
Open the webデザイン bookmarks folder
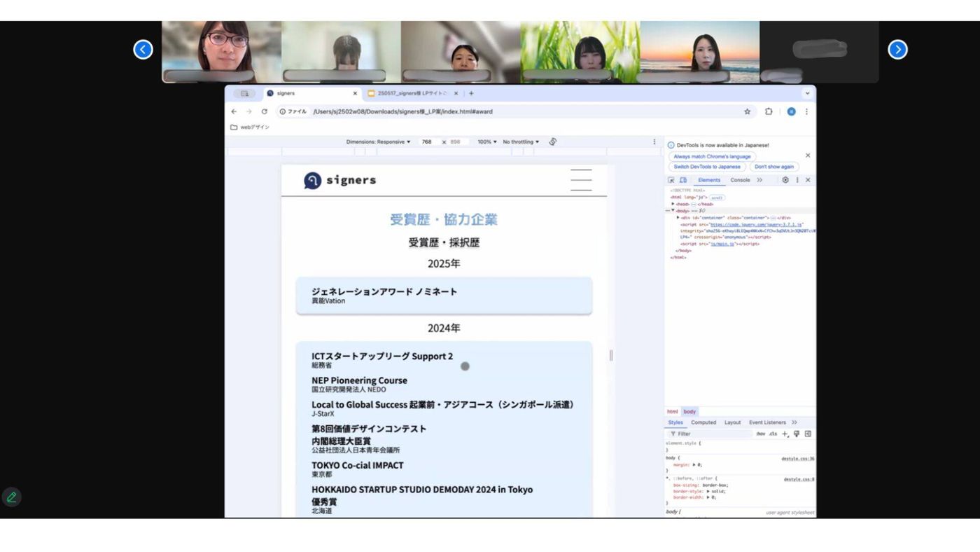[250, 127]
